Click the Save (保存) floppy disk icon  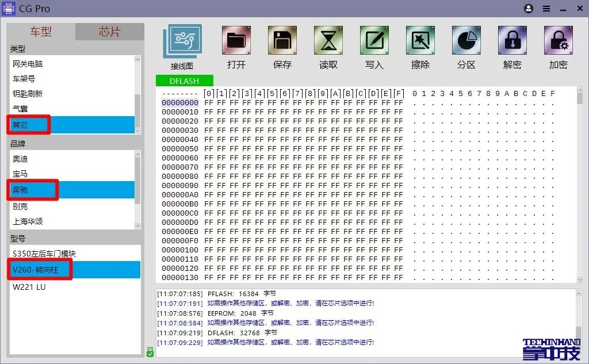(282, 41)
